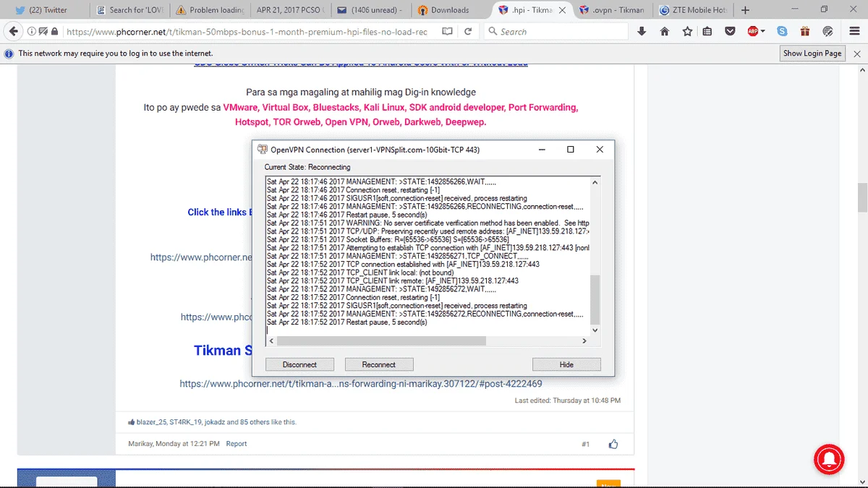Open the post permalink #1
The height and width of the screenshot is (488, 868).
pos(586,444)
